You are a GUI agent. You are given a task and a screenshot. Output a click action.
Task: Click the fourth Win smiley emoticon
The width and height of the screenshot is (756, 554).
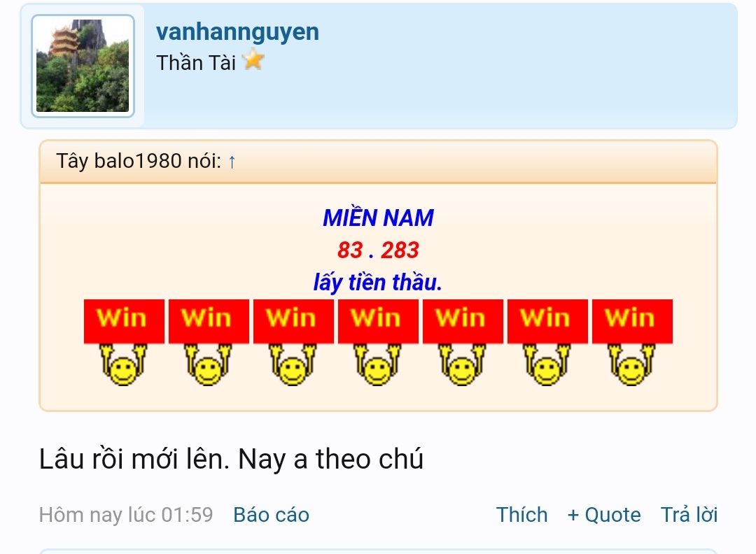[379, 343]
